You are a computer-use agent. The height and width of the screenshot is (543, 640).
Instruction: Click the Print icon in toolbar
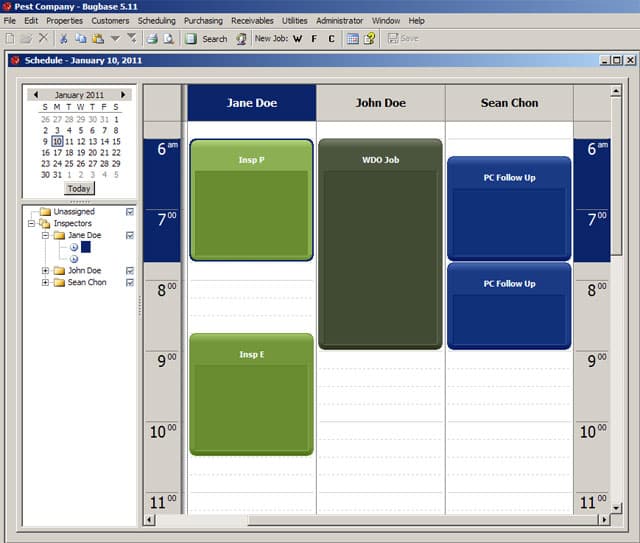[x=152, y=39]
